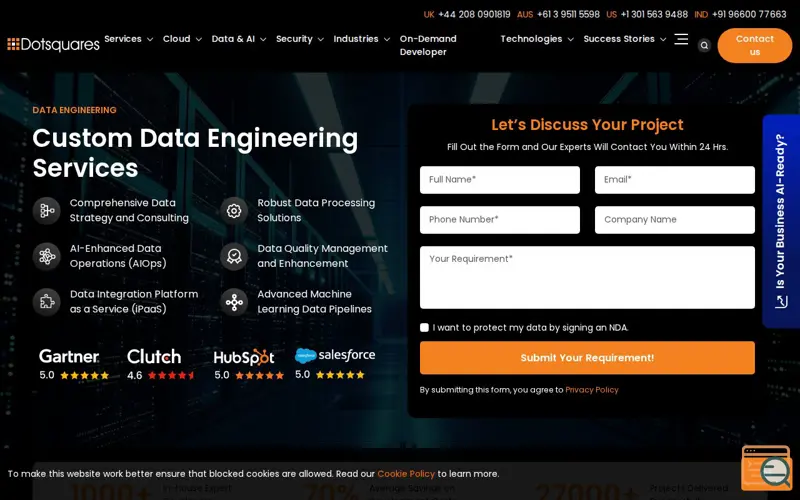Image resolution: width=800 pixels, height=500 pixels.
Task: Click the Robust Data Processing gear icon
Action: [234, 210]
